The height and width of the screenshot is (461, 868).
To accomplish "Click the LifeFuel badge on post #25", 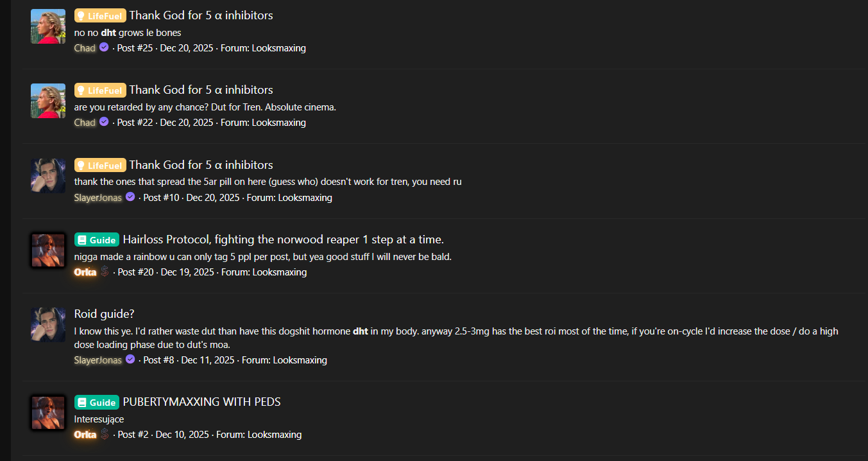I will (100, 15).
